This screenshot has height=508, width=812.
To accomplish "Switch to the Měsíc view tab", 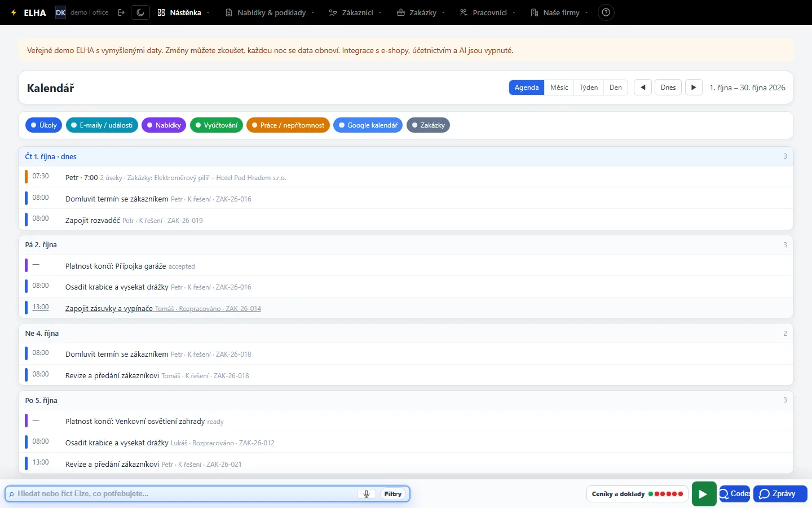I will 559,87.
